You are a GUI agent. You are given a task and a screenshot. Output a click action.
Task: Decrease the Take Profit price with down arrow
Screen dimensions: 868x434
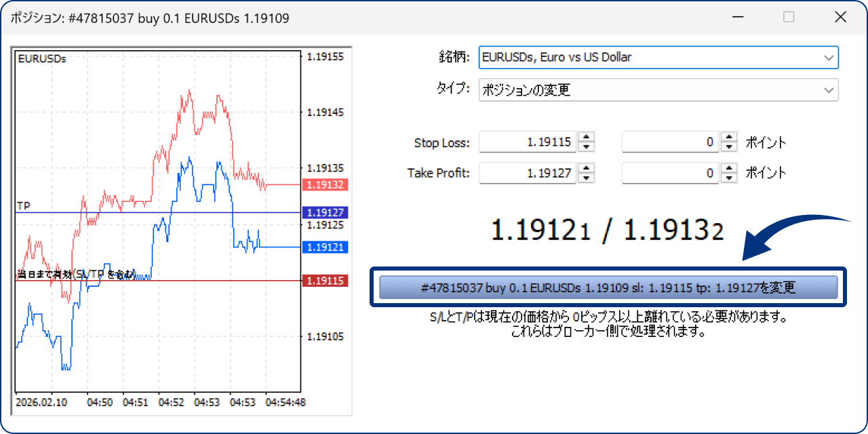coord(587,178)
